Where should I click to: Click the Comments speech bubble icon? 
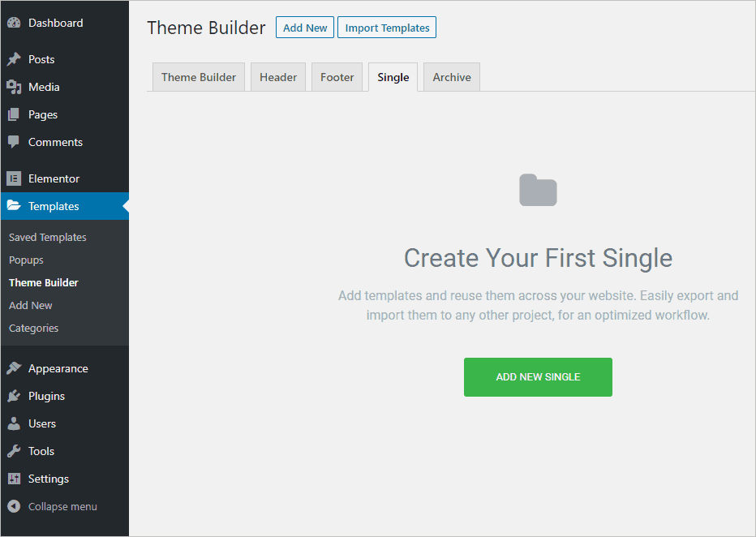(x=14, y=142)
